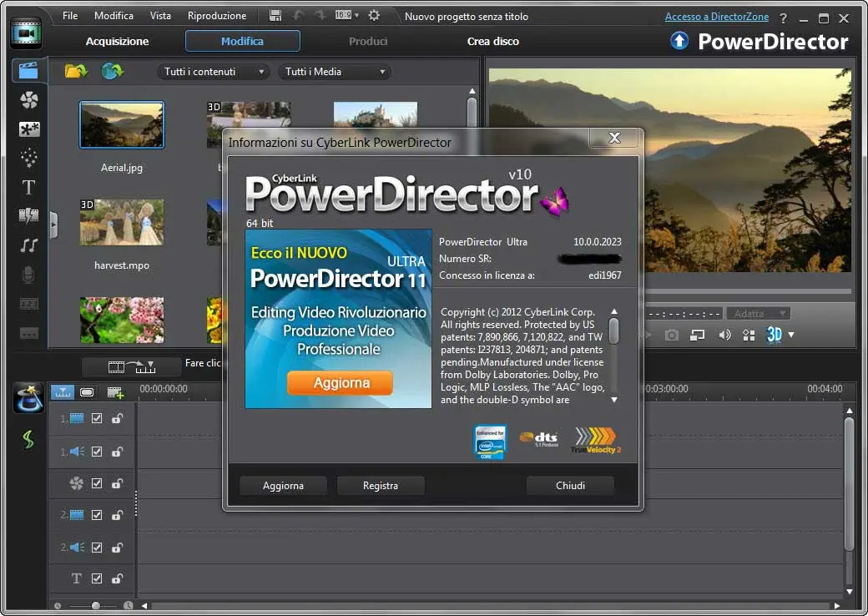Click the import media folder icon
The height and width of the screenshot is (616, 868).
[76, 72]
